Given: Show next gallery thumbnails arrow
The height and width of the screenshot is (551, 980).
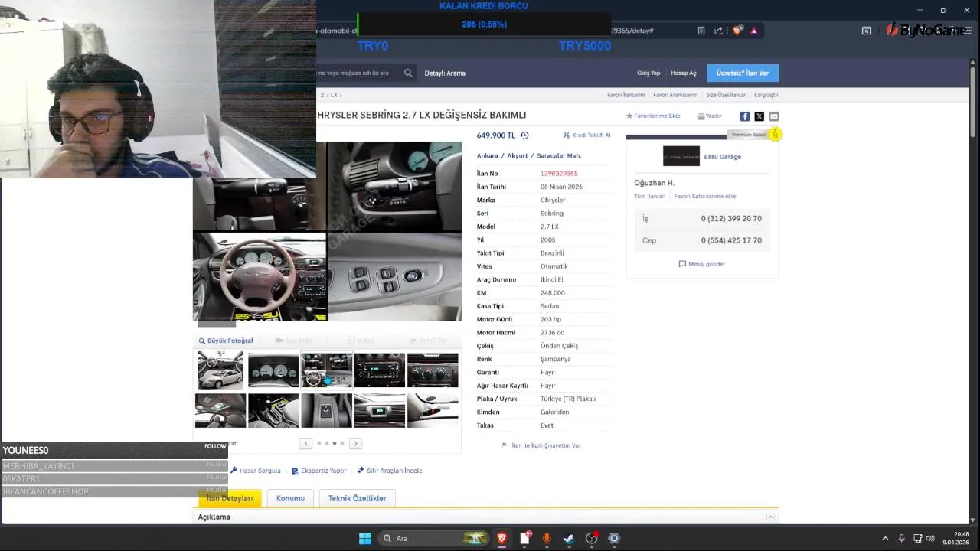Looking at the screenshot, I should 355,443.
